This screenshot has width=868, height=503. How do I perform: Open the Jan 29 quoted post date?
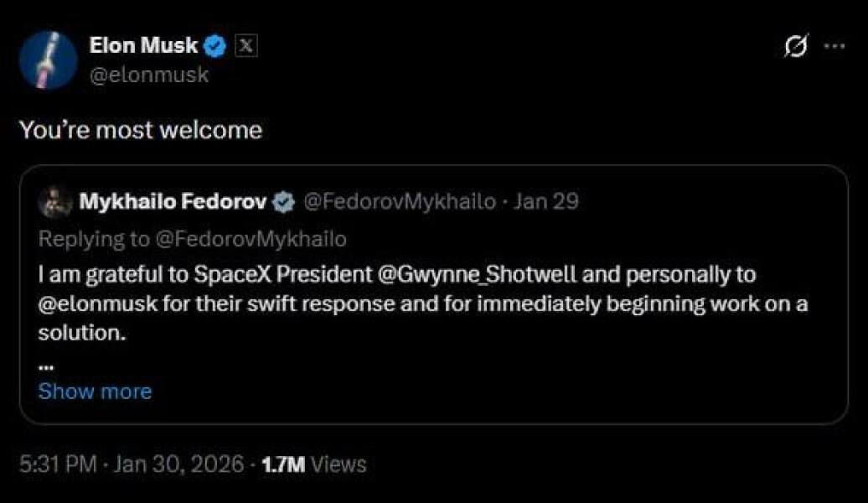tap(547, 202)
